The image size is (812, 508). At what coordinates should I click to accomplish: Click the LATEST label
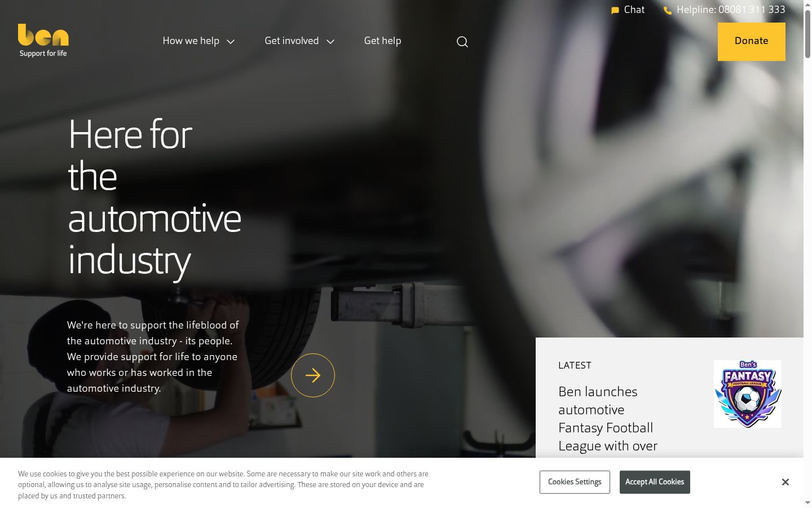tap(575, 365)
